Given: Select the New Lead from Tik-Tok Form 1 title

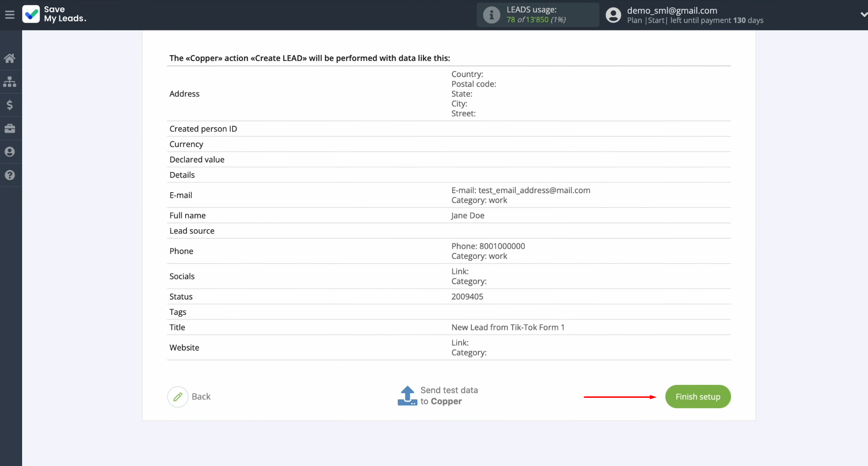Looking at the screenshot, I should 508,327.
